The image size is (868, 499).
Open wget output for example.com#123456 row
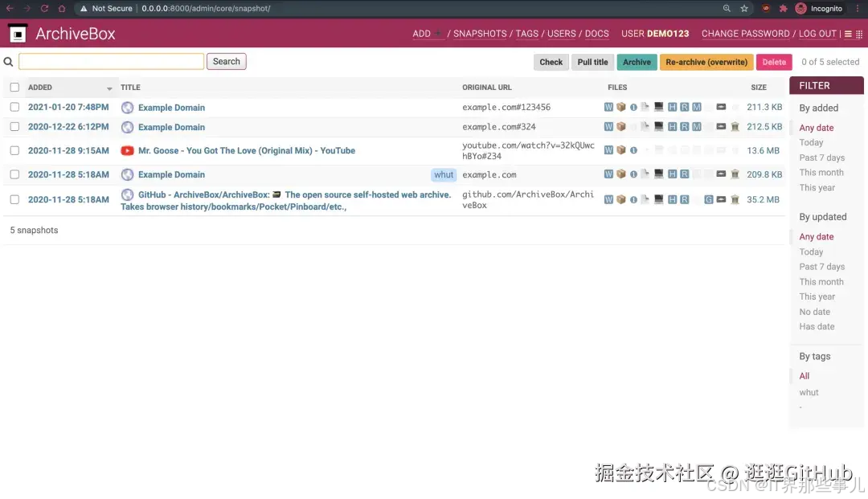coord(608,108)
